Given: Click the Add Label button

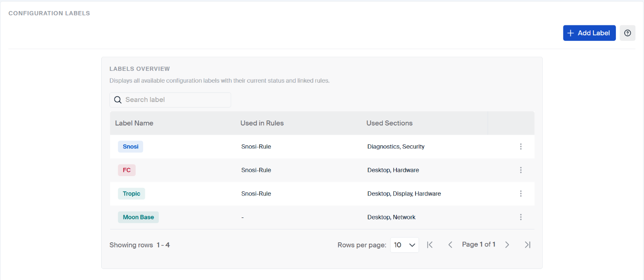Looking at the screenshot, I should coord(589,33).
